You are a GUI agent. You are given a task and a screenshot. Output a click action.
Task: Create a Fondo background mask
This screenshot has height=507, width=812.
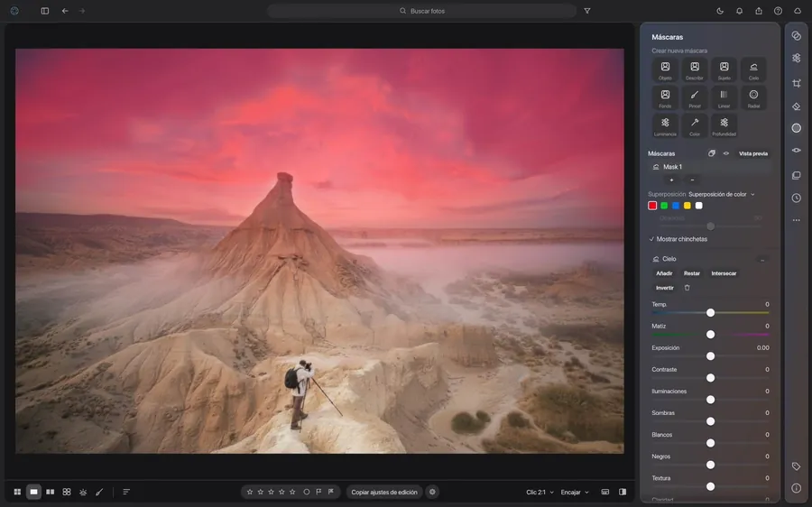(665, 97)
